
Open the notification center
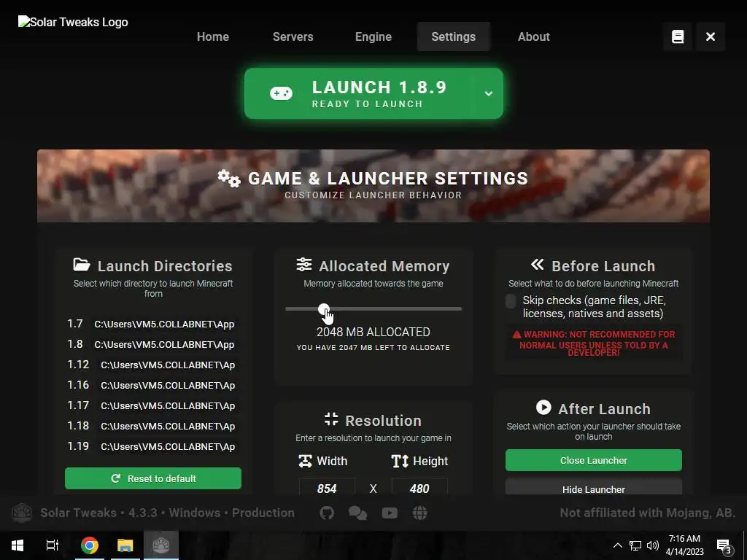point(724,545)
